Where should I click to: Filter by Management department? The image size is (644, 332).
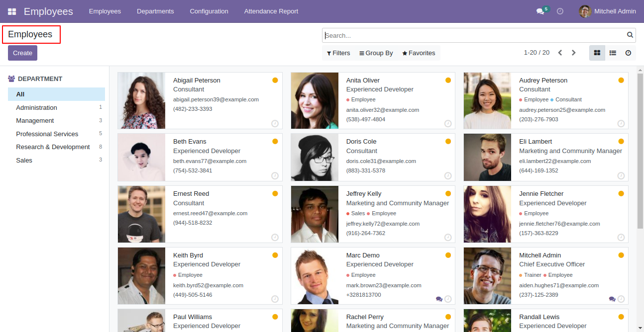coord(56,120)
